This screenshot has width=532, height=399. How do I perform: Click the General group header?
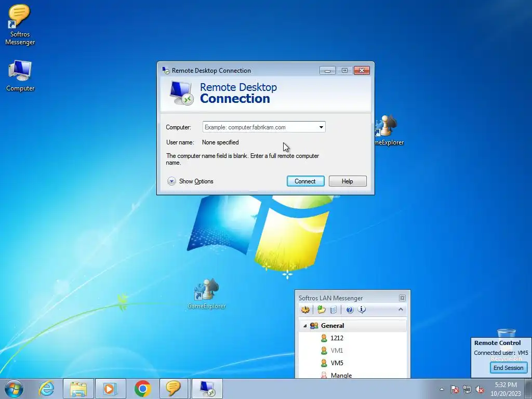point(353,326)
